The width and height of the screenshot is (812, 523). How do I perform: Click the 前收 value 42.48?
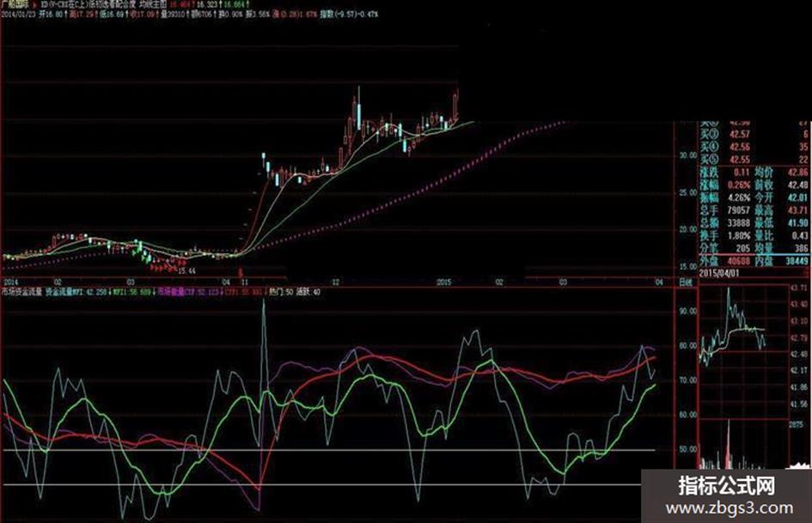tap(798, 185)
